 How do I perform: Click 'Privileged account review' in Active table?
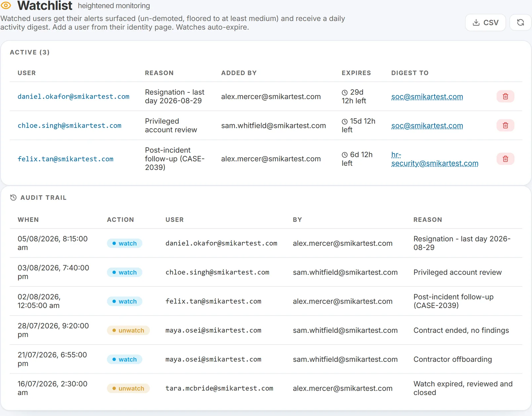171,125
